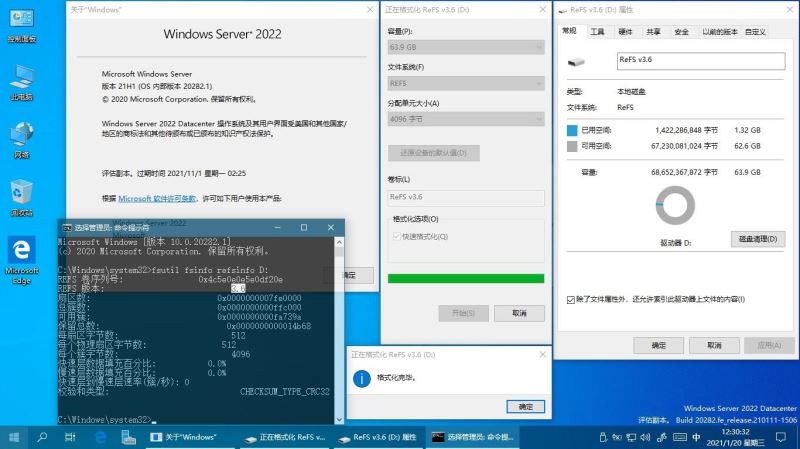The image size is (800, 449).
Task: Click the free space gray color swatch
Action: click(x=572, y=146)
